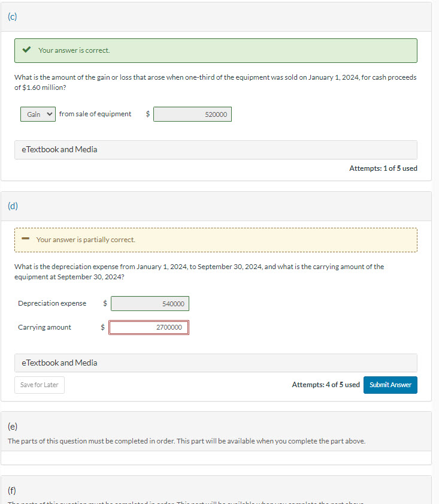Open the Gain/Loss dropdown

tap(38, 114)
